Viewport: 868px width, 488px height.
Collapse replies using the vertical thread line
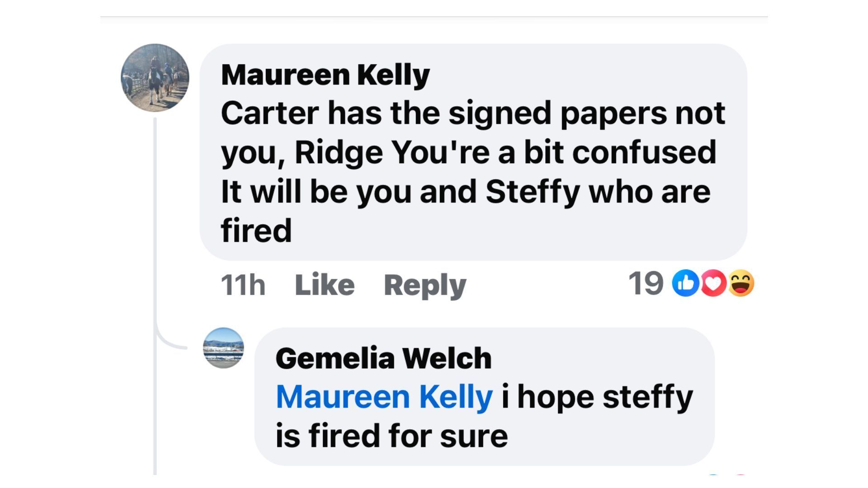click(x=155, y=226)
